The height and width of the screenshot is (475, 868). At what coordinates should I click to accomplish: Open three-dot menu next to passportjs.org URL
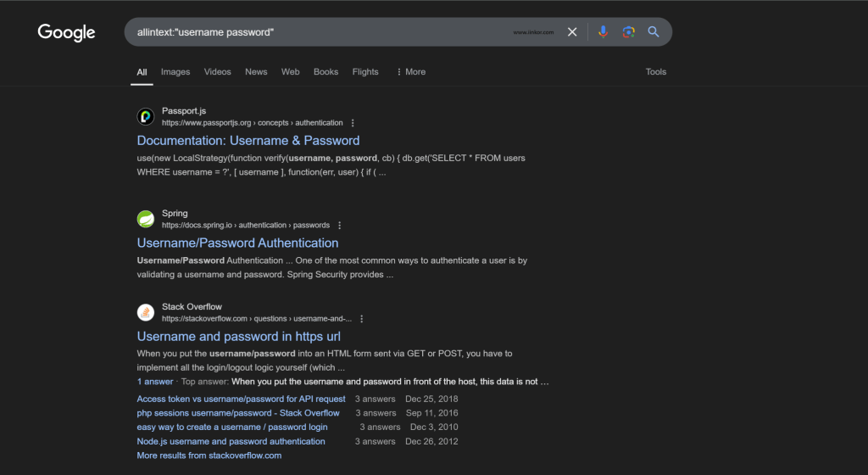click(353, 123)
